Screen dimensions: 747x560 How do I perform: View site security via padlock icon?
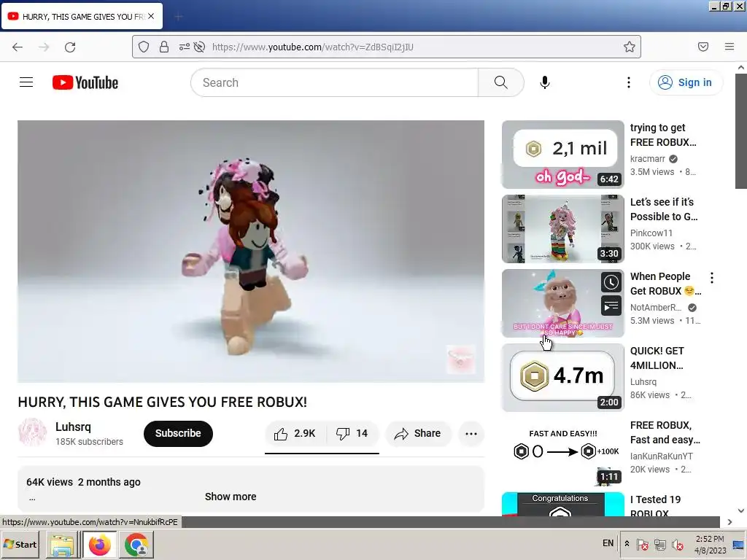(x=164, y=47)
